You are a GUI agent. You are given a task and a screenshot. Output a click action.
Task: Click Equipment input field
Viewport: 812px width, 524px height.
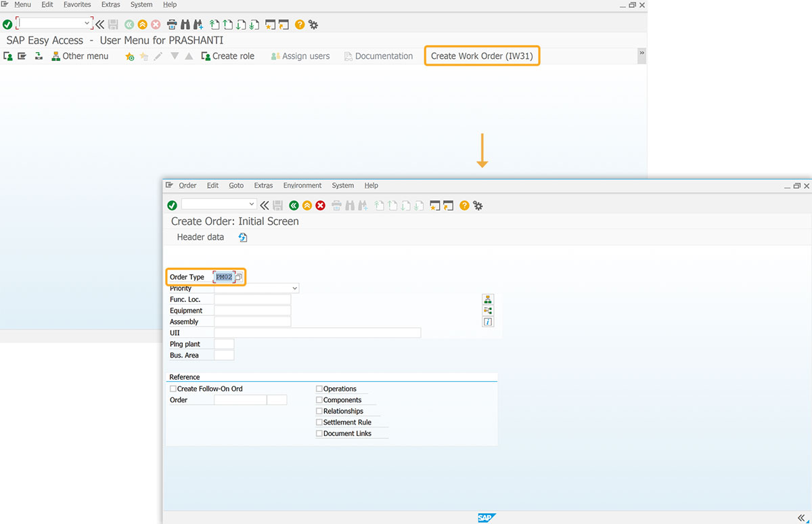point(252,311)
